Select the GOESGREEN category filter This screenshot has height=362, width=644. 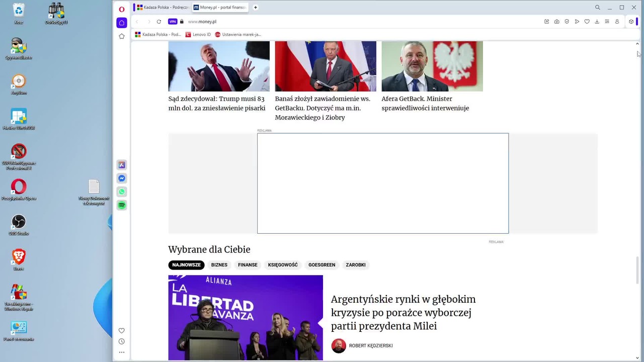[x=321, y=265]
